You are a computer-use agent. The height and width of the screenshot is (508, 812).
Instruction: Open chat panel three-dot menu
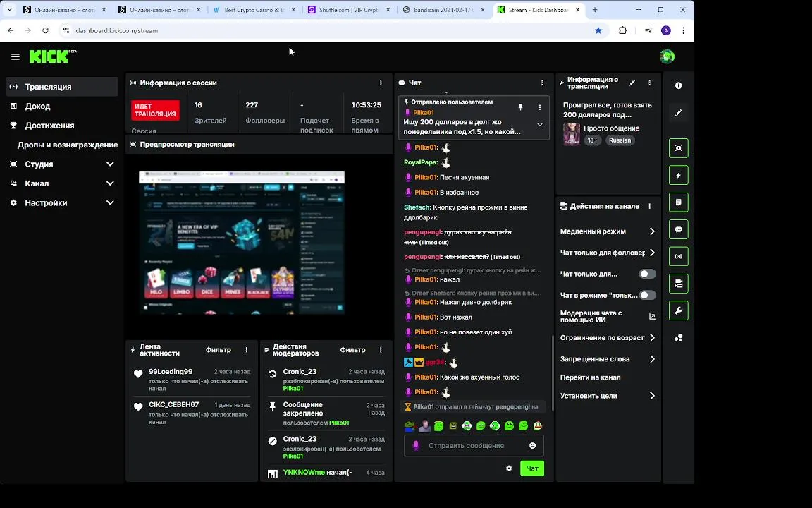click(542, 83)
